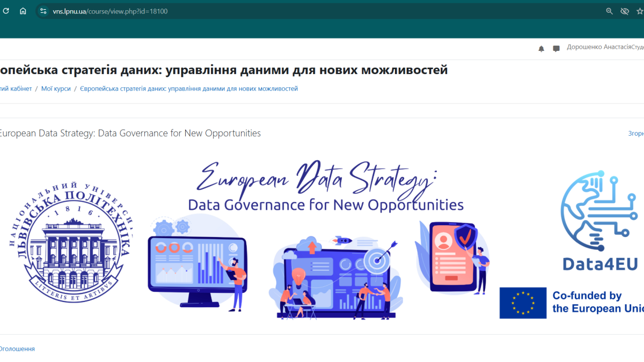644x362 pixels.
Task: Open the messages chat bubble icon
Action: point(556,49)
